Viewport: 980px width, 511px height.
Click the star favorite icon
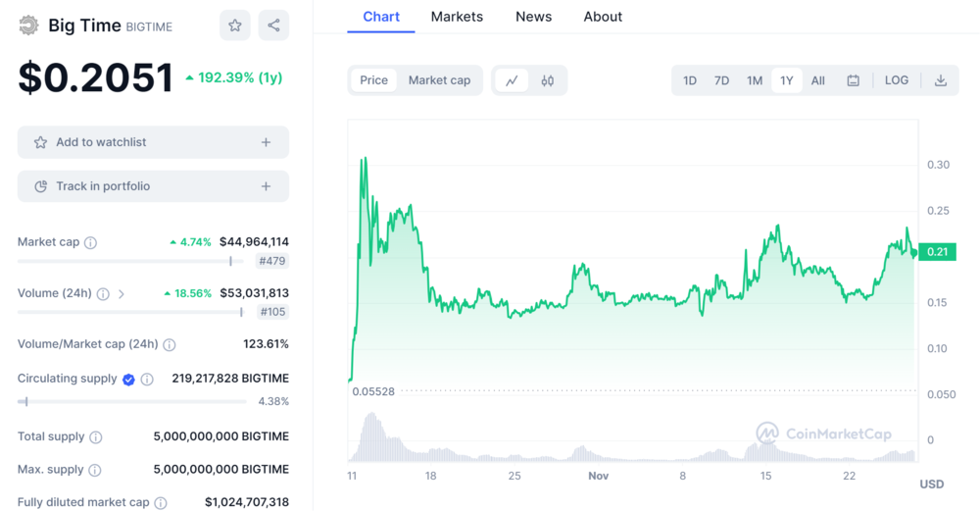point(235,26)
